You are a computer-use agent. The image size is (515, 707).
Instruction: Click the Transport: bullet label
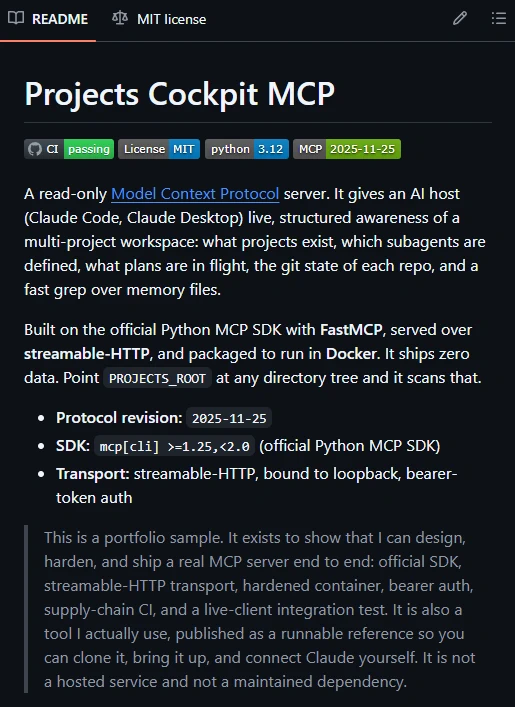click(x=92, y=474)
